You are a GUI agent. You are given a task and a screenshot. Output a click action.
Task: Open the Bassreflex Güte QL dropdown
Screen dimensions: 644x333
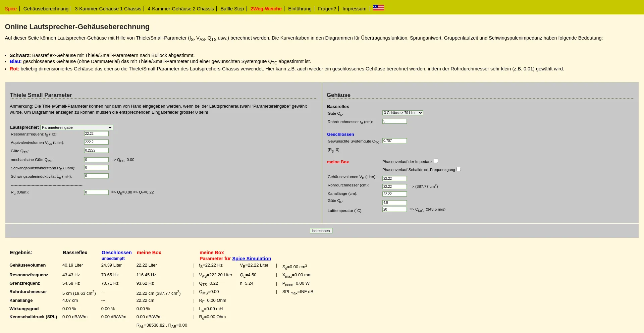click(x=403, y=113)
